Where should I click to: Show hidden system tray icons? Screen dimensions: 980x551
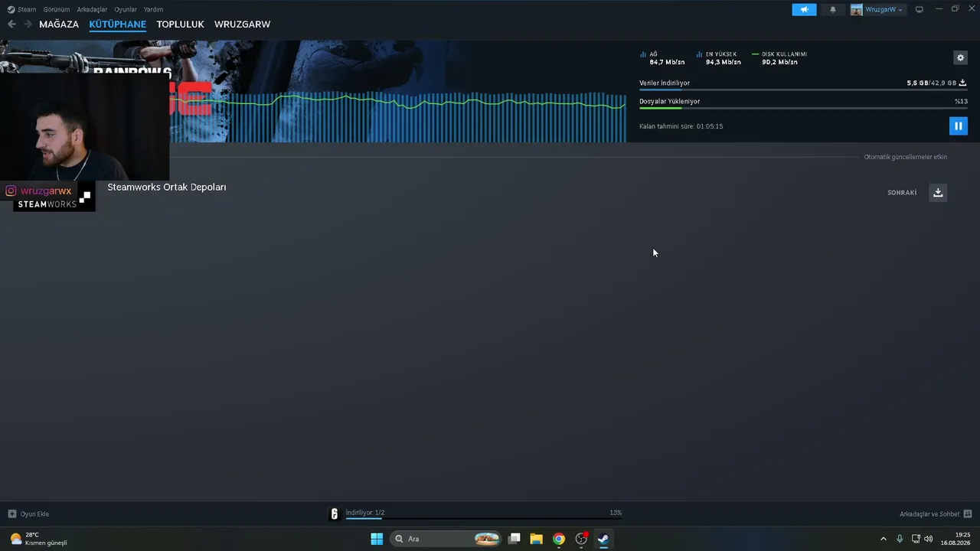click(884, 539)
